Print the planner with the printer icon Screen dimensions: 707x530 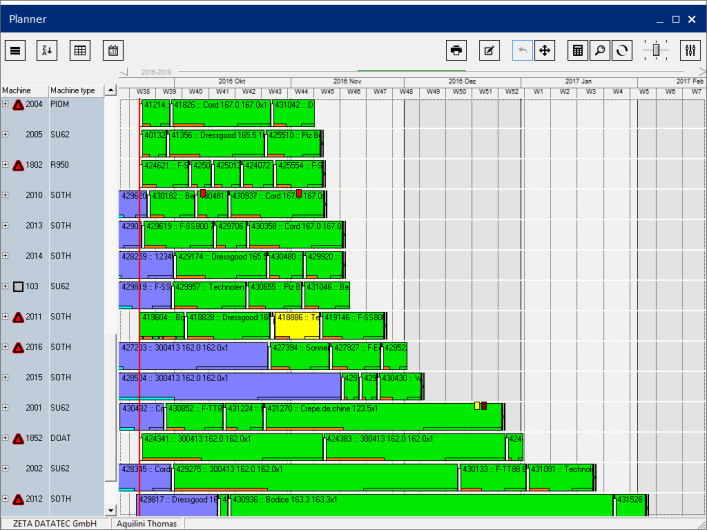pyautogui.click(x=457, y=50)
